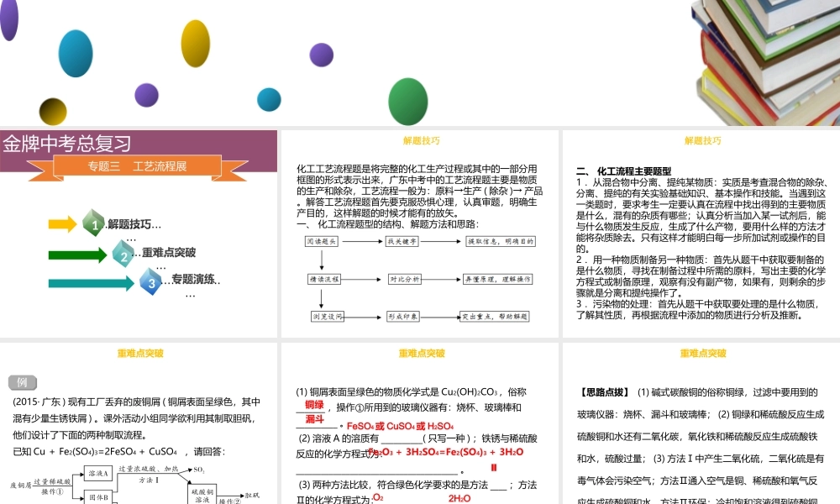Click the red answer 铜绿
Image resolution: width=840 pixels, height=504 pixels.
tap(314, 405)
